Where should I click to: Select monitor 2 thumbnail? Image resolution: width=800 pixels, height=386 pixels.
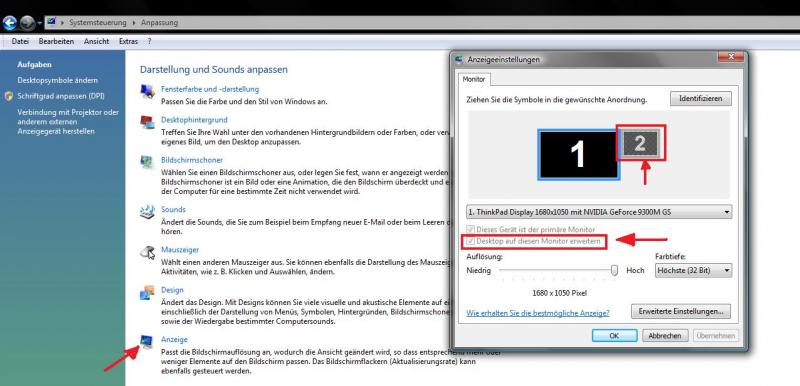tap(640, 143)
